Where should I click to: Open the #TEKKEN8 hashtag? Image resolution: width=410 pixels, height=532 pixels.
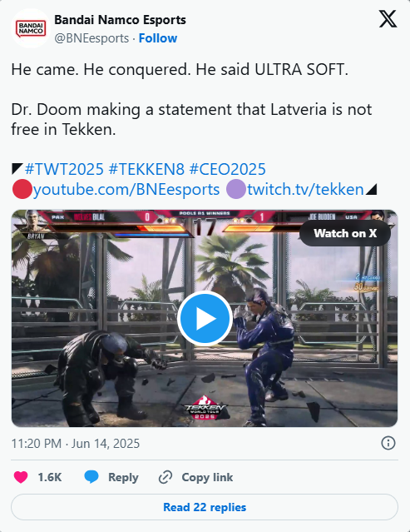point(146,169)
